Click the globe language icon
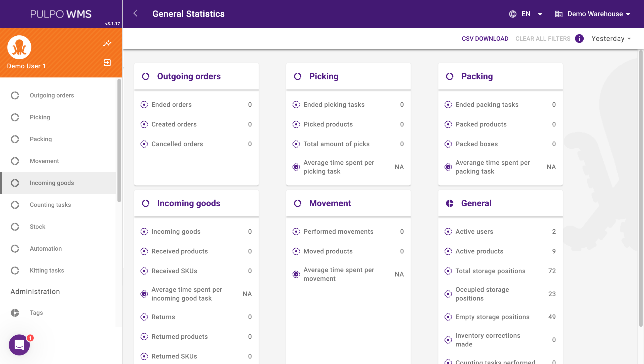 coord(513,14)
